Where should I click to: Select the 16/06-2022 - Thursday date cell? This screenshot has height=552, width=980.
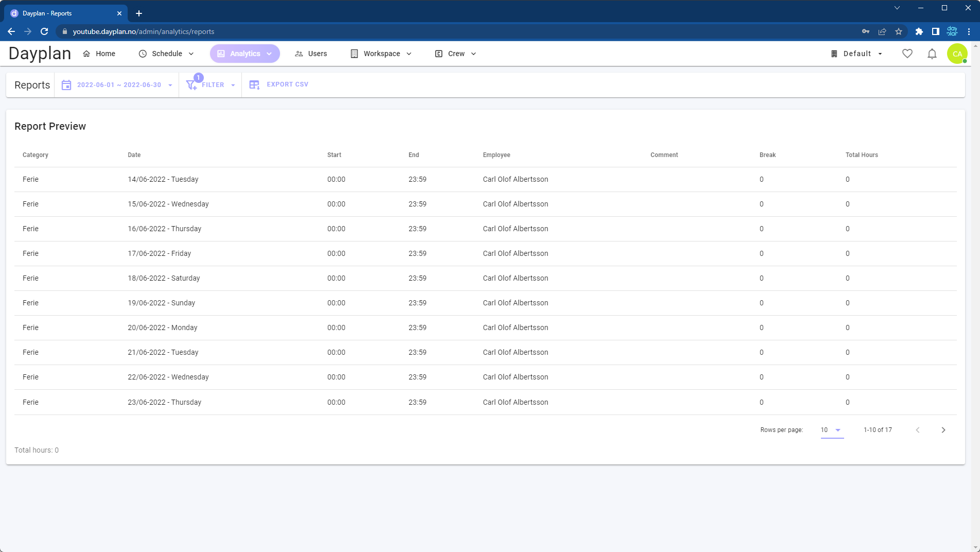tap(165, 229)
